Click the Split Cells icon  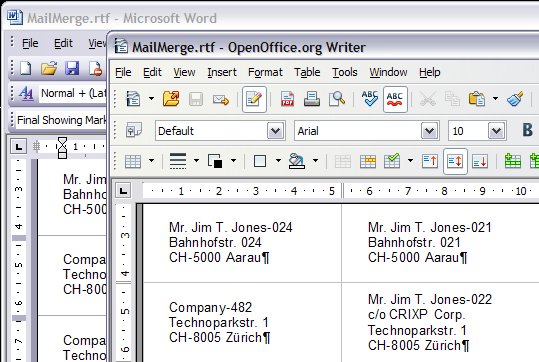pos(368,161)
